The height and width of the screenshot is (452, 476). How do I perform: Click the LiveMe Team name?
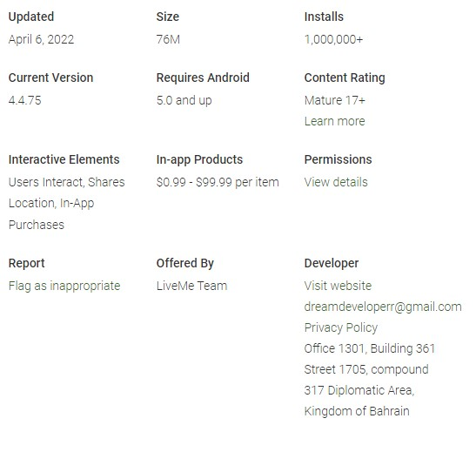(191, 286)
